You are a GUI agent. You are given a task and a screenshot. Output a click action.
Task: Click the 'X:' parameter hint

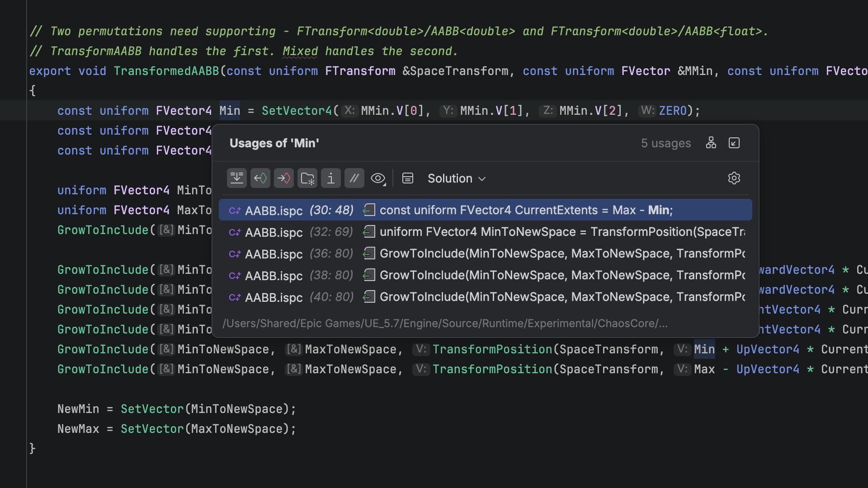pyautogui.click(x=349, y=111)
